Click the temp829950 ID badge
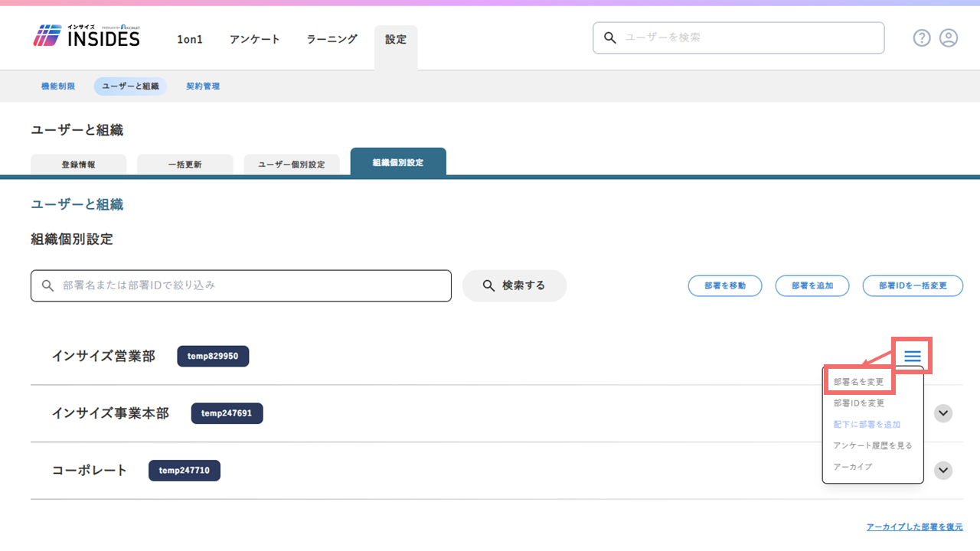The height and width of the screenshot is (551, 980). [213, 357]
